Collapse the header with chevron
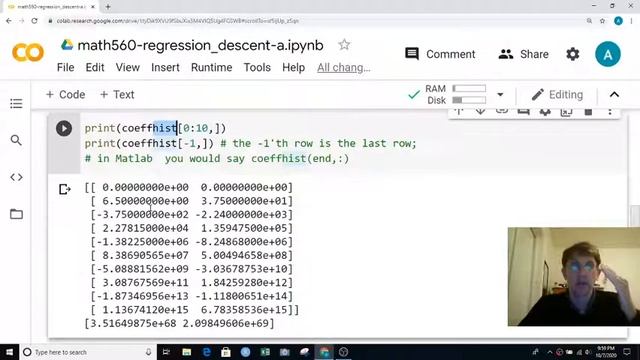The width and height of the screenshot is (640, 360). pyautogui.click(x=614, y=95)
